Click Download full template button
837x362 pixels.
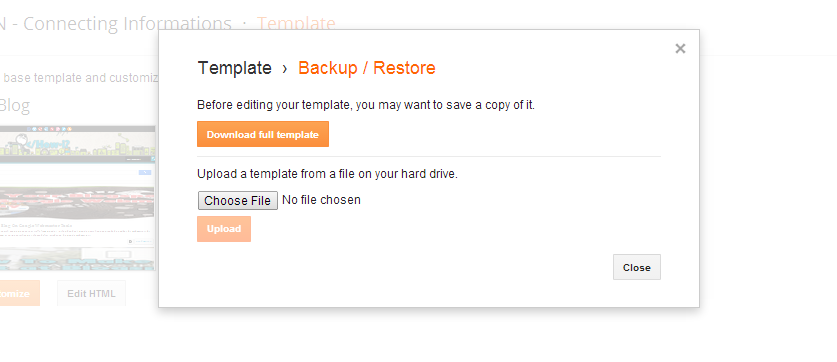[263, 134]
